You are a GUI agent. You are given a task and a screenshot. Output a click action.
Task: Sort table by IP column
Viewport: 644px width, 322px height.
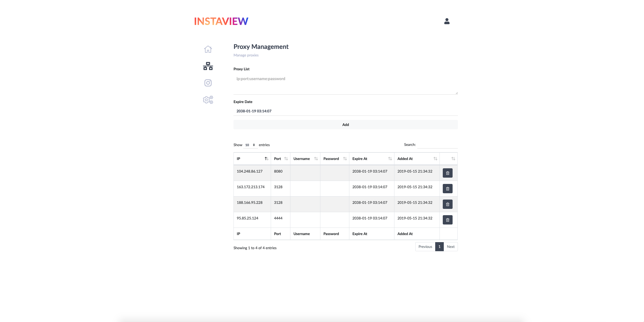tap(252, 159)
